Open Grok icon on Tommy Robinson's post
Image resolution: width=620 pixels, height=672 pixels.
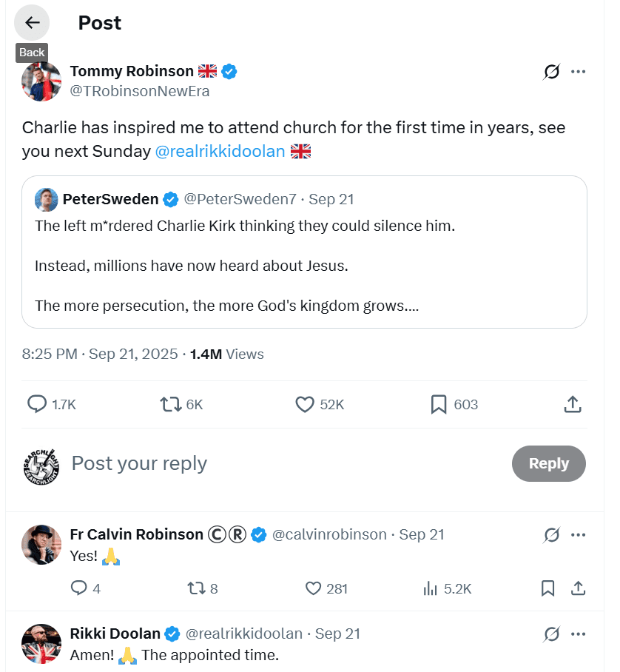[551, 72]
